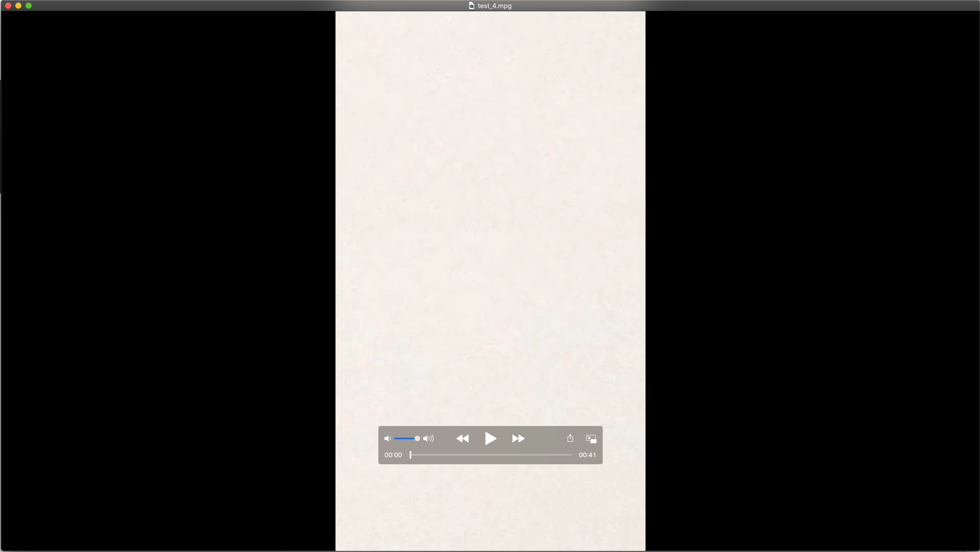
Task: Click the playhead marker at timeline start
Action: [x=410, y=455]
